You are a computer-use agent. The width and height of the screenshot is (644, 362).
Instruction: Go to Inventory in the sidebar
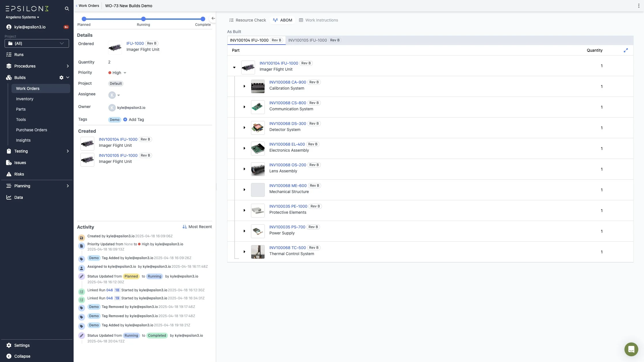[x=25, y=99]
